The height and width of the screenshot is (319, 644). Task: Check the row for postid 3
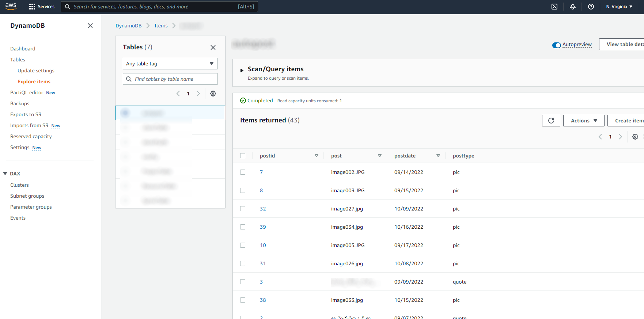243,282
